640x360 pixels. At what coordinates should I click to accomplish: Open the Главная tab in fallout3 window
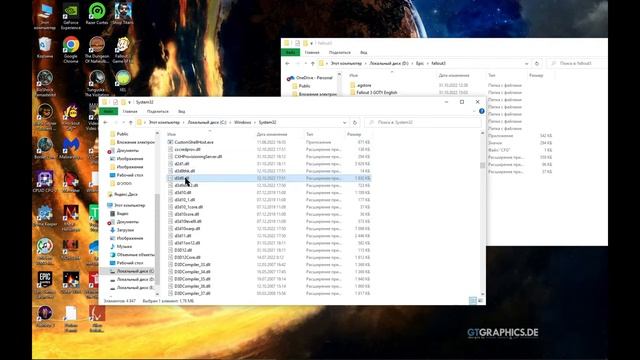(312, 52)
